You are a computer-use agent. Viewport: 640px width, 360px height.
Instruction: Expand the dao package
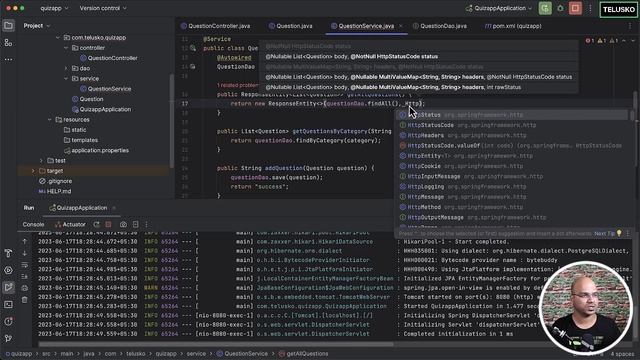66,68
